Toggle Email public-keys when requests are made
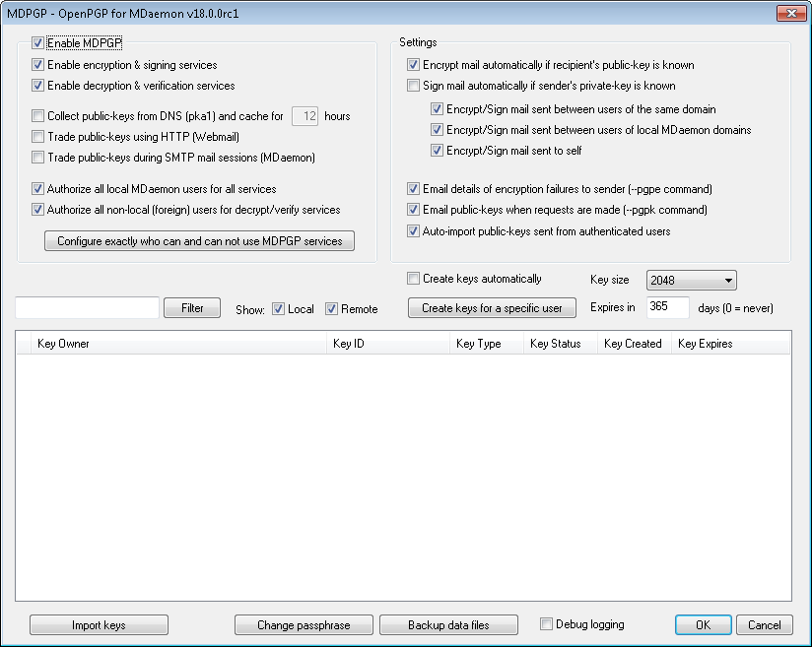This screenshot has width=812, height=647. [x=413, y=210]
